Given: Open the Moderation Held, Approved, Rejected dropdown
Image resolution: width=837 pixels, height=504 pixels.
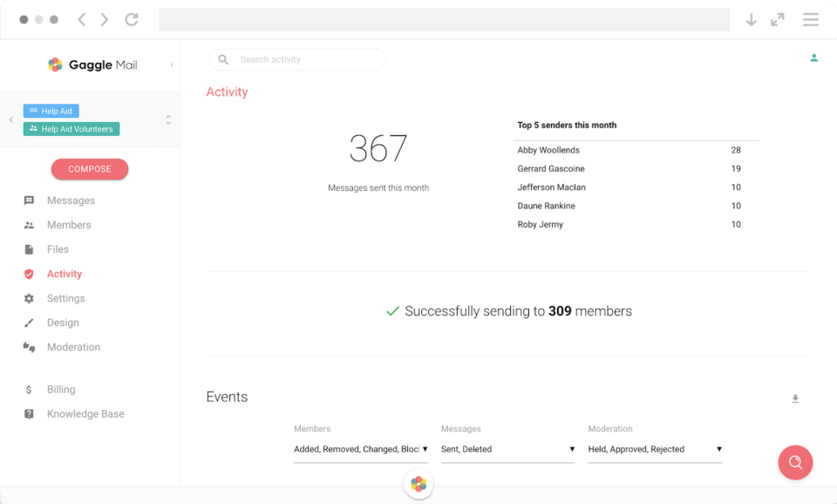Looking at the screenshot, I should (654, 448).
